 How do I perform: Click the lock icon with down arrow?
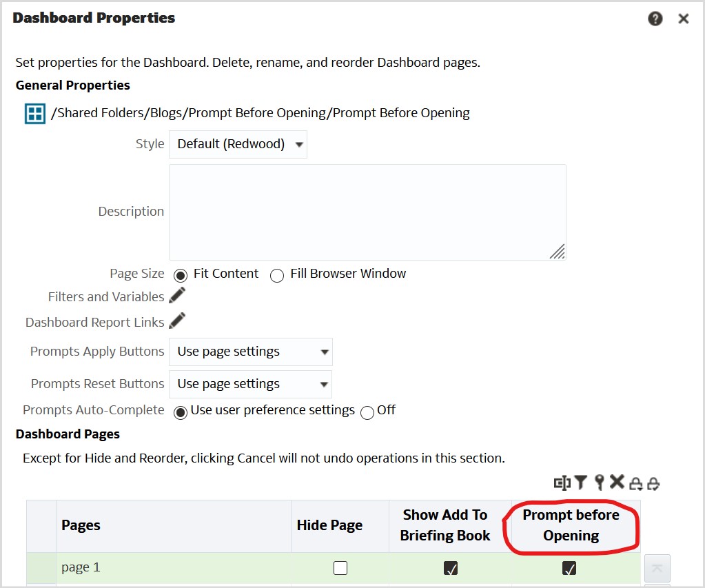(636, 483)
